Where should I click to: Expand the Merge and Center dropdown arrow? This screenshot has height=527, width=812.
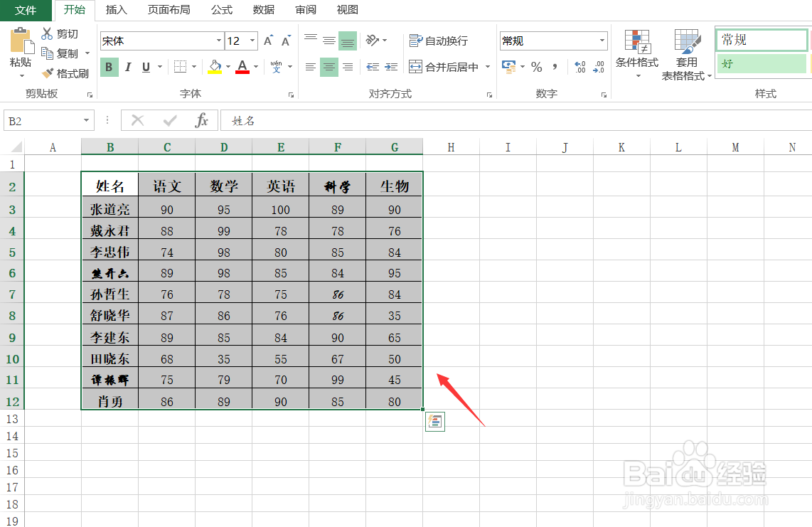click(x=486, y=66)
